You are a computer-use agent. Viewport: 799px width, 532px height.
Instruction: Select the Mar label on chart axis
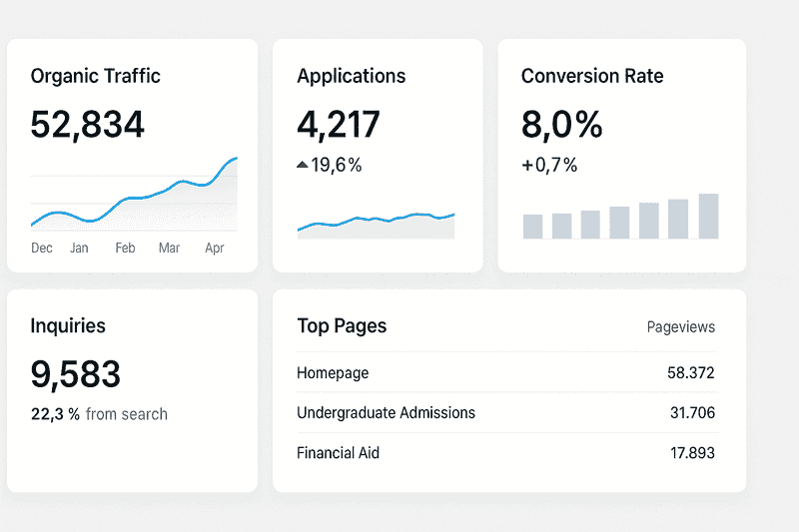point(169,248)
